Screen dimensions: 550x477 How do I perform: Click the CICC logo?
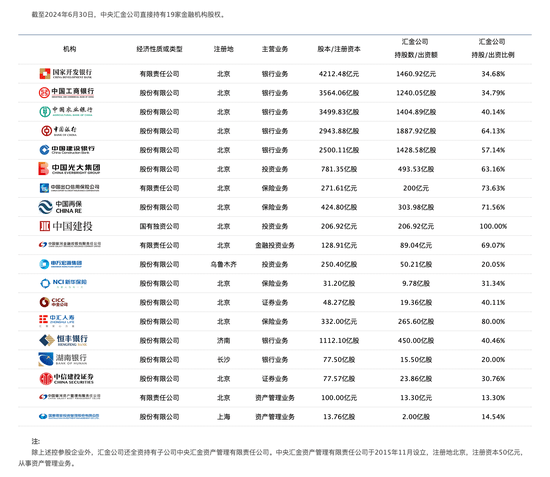pos(54,302)
